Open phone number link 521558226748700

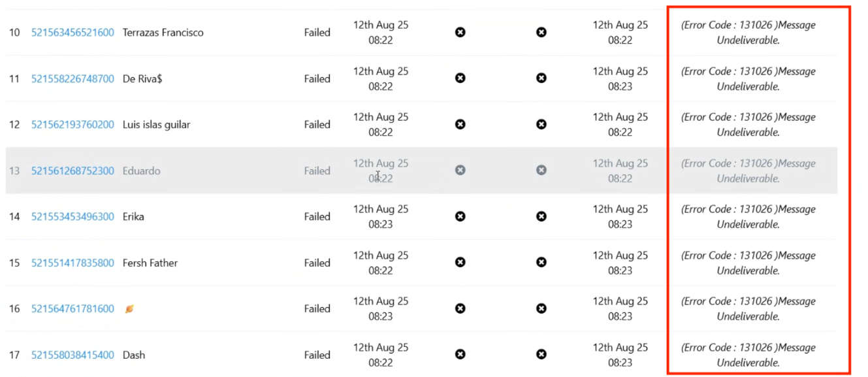[72, 79]
